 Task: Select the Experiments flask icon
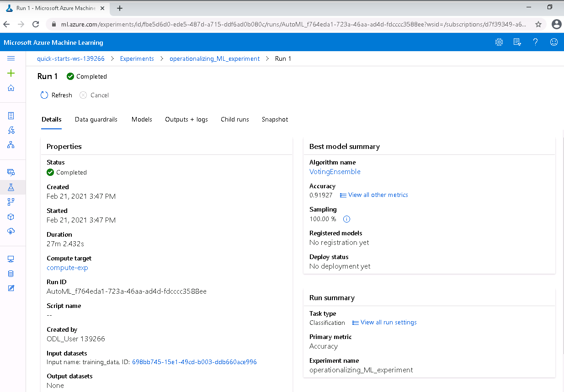coord(11,187)
